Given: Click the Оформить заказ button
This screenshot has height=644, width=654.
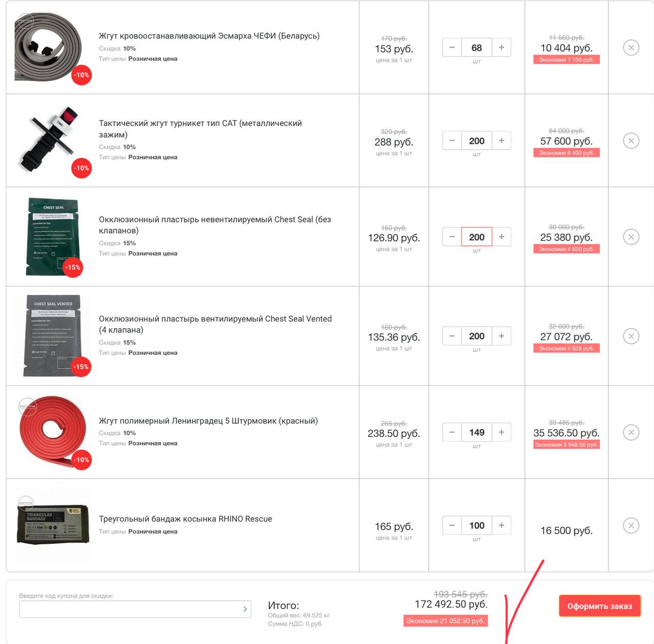Looking at the screenshot, I should (600, 606).
